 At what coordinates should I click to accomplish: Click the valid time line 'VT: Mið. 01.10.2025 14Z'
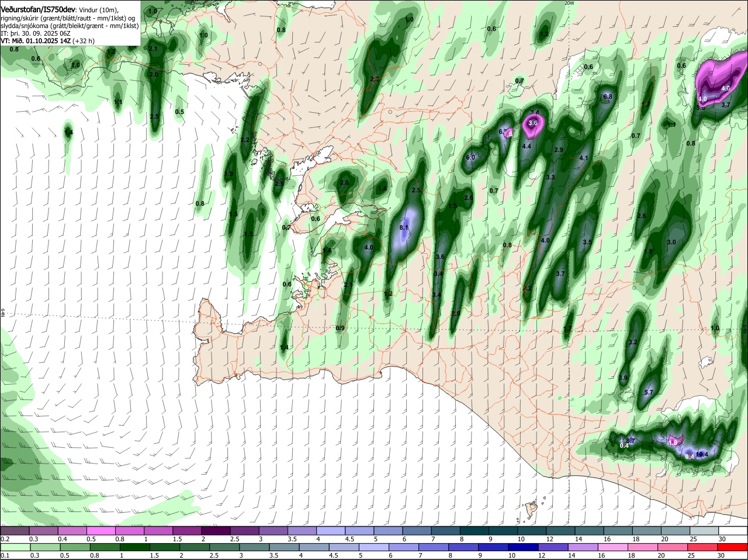pos(36,41)
